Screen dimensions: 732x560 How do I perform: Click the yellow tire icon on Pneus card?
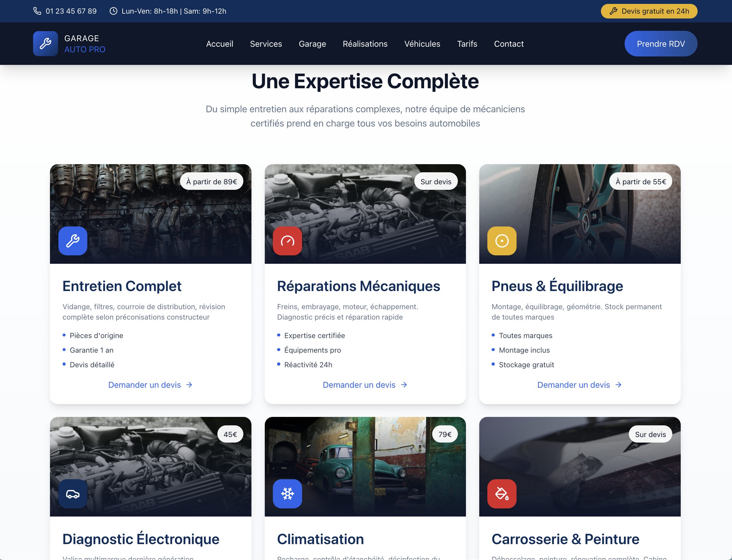(x=502, y=241)
